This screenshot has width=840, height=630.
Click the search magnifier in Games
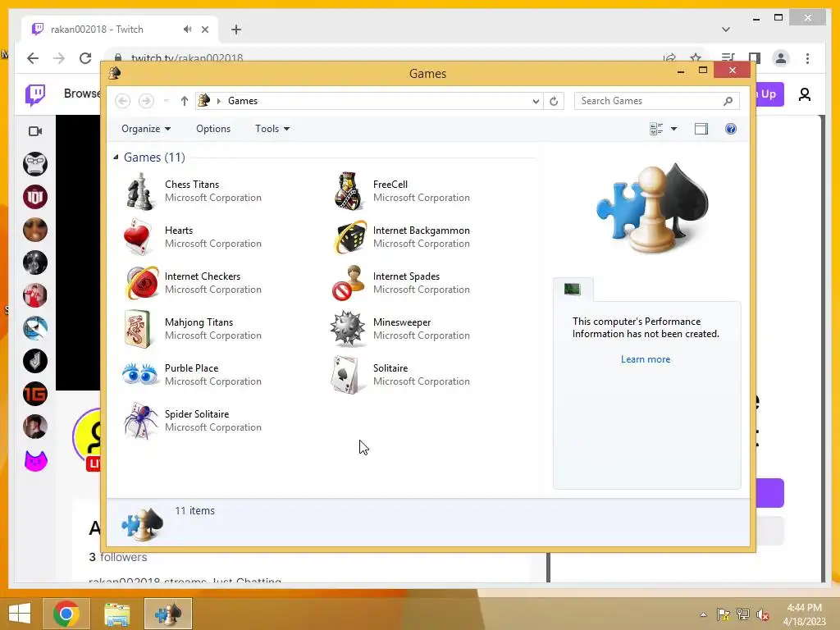point(728,101)
